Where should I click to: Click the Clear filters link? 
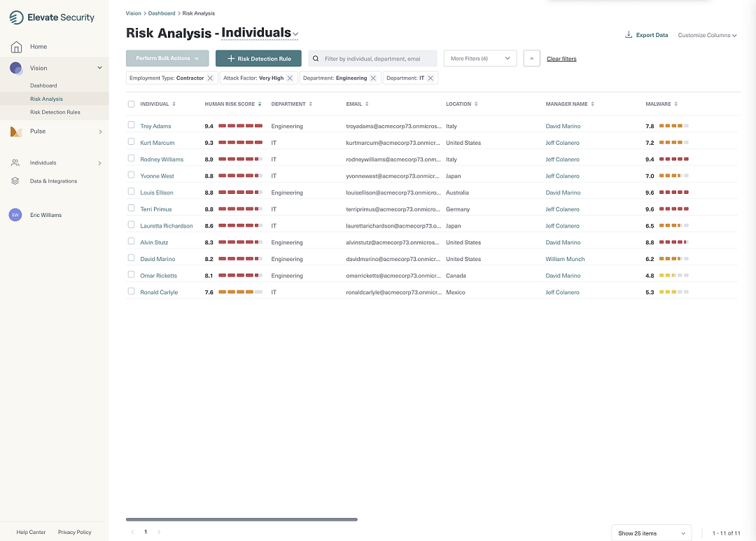coord(561,59)
